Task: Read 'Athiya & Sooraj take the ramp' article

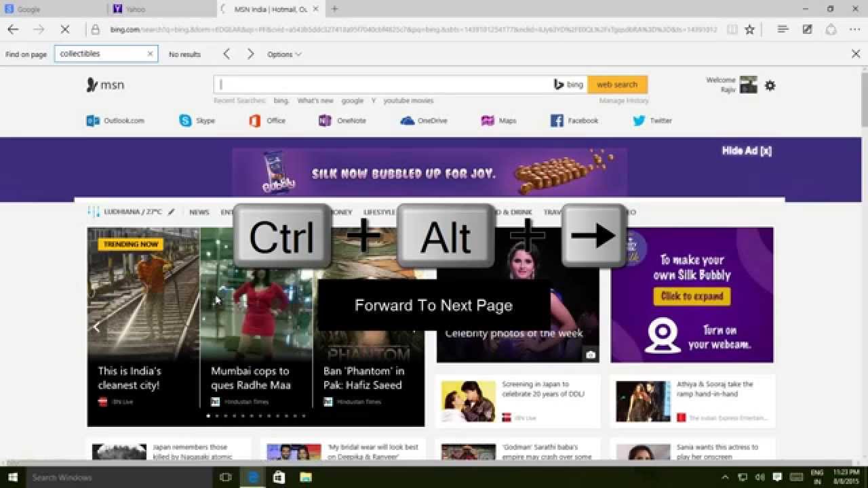Action: click(x=692, y=401)
